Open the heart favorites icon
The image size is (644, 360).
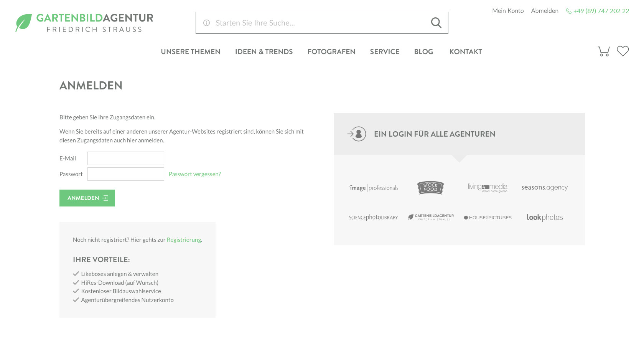tap(623, 51)
